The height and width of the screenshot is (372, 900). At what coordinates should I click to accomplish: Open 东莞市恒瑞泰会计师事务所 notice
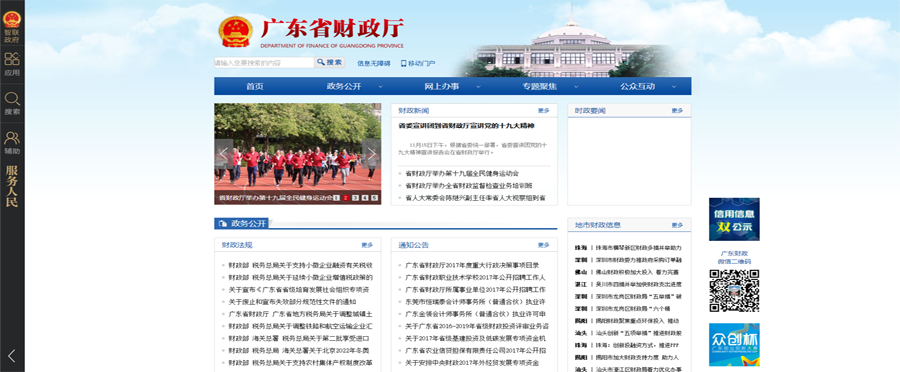475,302
